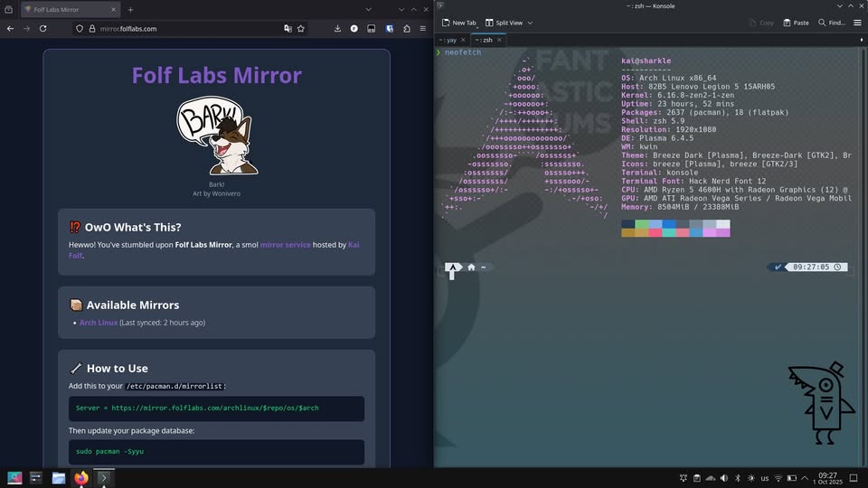Switch to the '~ : yay' Konsole tab
The image size is (868, 488).
pos(451,40)
